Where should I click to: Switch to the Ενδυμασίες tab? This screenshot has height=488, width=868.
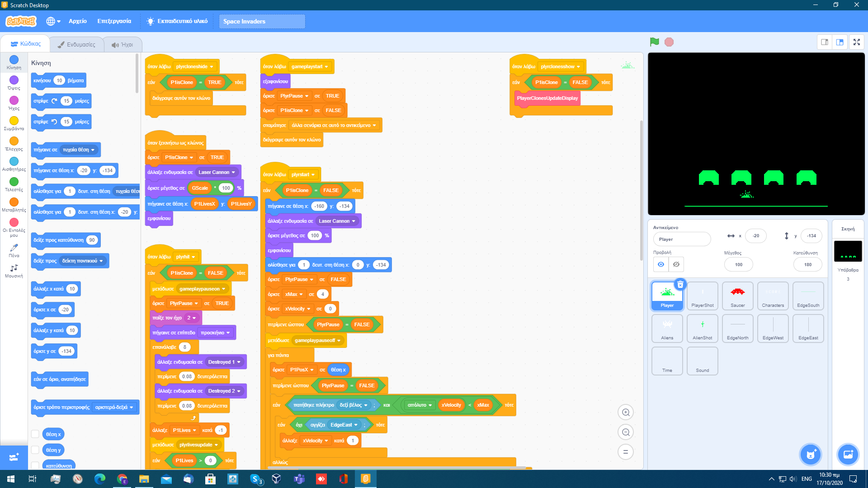pos(76,44)
